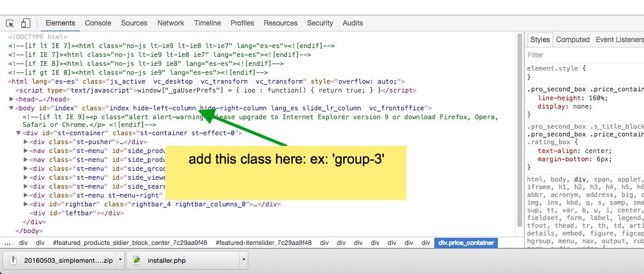
Task: Open the zip download's dropdown arrow
Action: [120, 260]
